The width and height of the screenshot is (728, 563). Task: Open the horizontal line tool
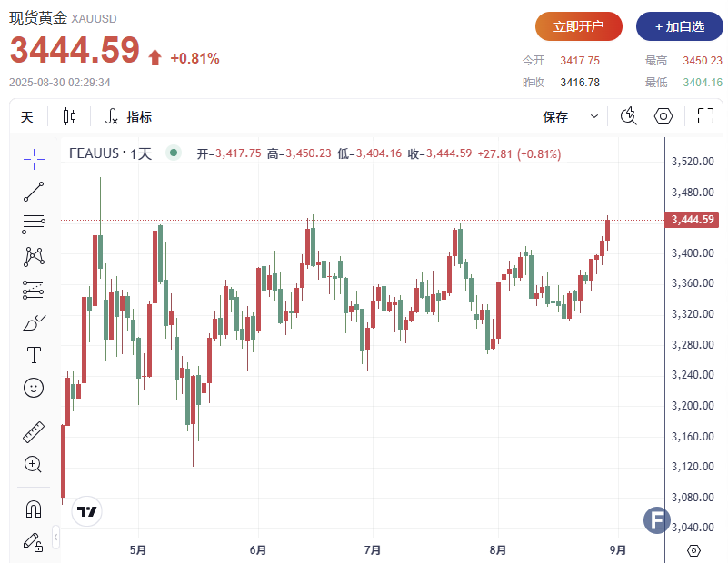coord(33,224)
